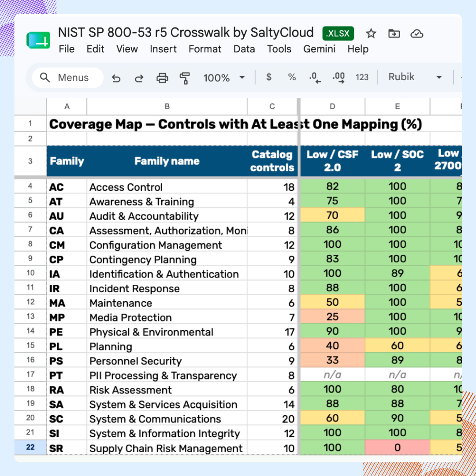Open the Gemini menu
The image size is (476, 476).
(x=320, y=49)
